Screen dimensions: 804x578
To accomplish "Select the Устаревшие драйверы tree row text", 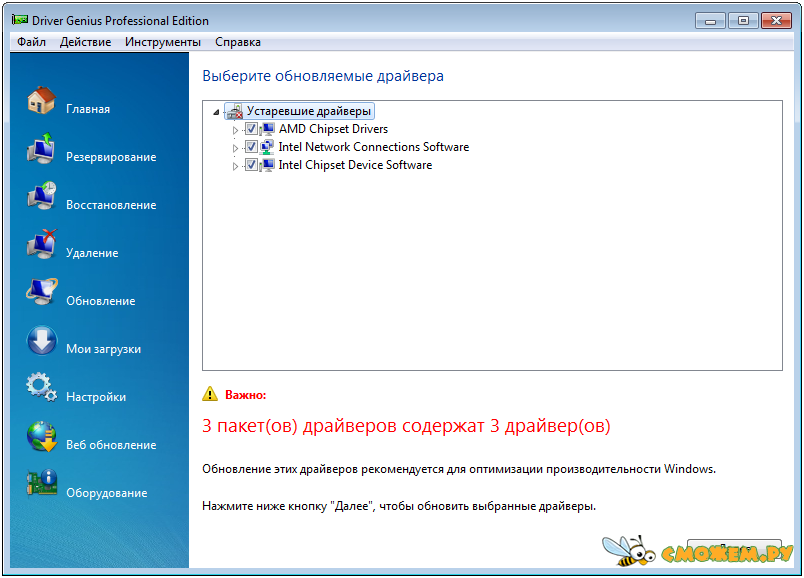I will [308, 111].
